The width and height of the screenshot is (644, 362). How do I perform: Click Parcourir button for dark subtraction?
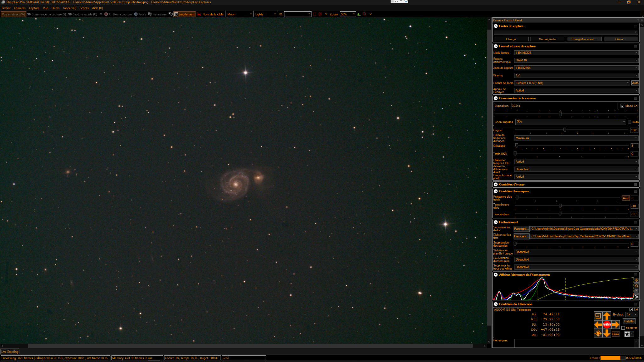[x=521, y=229]
